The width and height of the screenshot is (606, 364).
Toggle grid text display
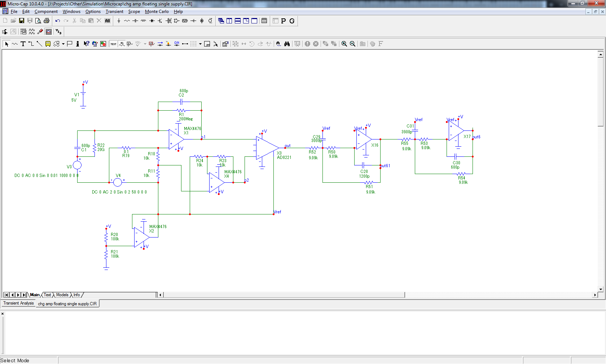[114, 44]
